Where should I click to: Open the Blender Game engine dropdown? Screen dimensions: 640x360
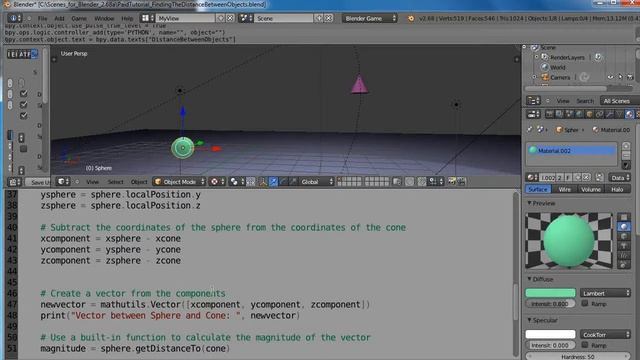point(370,18)
